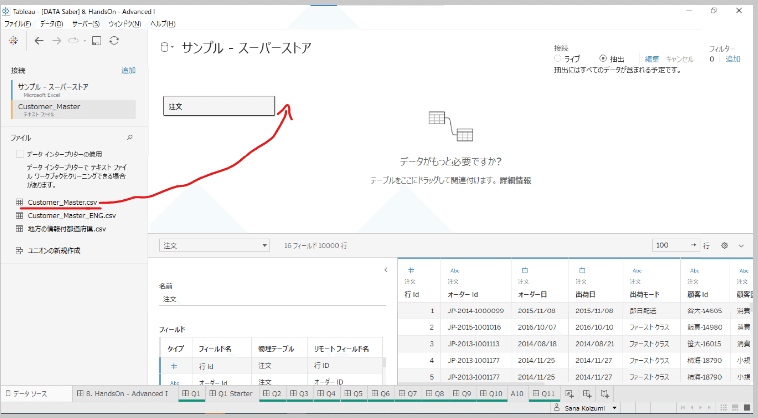Switch to the Q1 Starter sheet tab
The height and width of the screenshot is (418, 758).
point(231,394)
